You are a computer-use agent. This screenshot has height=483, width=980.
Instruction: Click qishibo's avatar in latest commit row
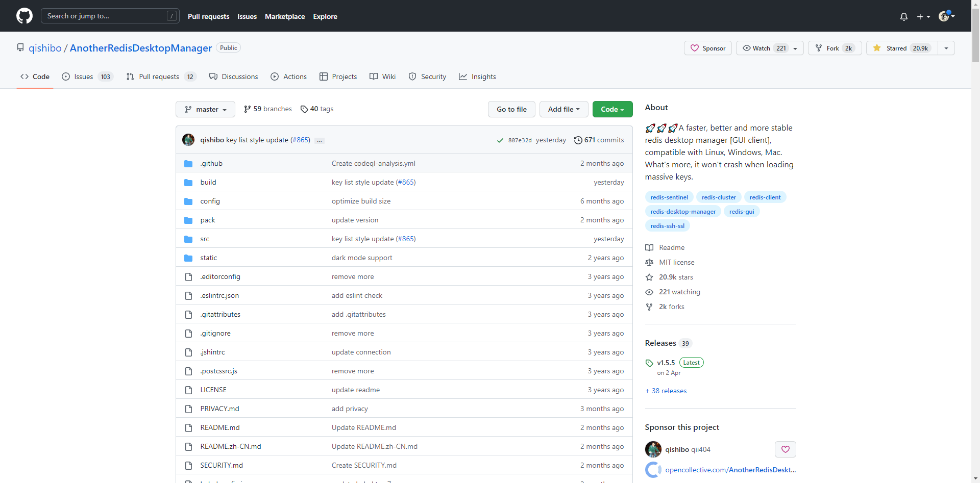188,140
